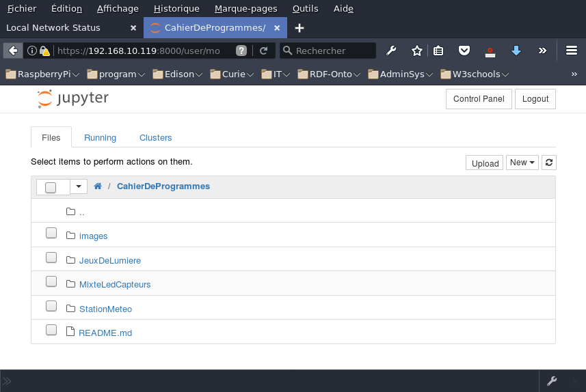Tick the README.md checkbox
This screenshot has height=392, width=586.
click(x=51, y=331)
